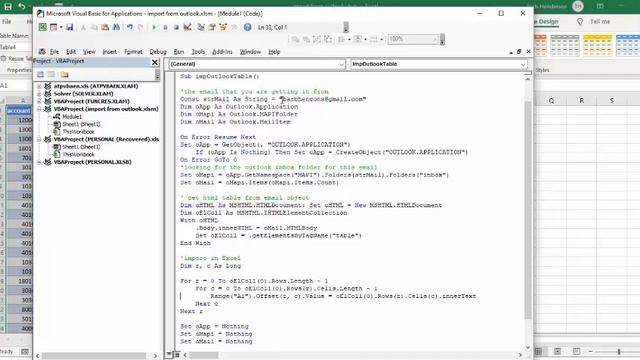The height and width of the screenshot is (360, 640).
Task: Save the project with the VBA toolbar disk icon
Action: tap(70, 27)
